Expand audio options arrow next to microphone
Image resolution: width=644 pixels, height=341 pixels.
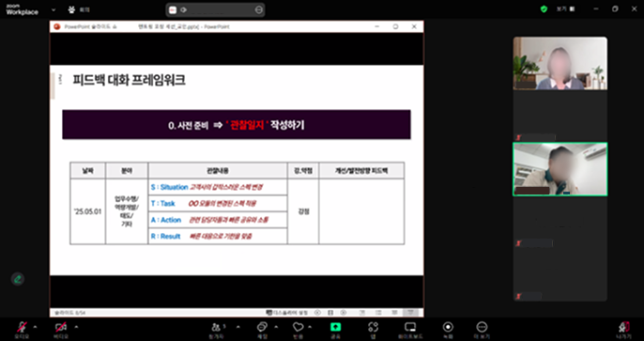click(x=35, y=327)
